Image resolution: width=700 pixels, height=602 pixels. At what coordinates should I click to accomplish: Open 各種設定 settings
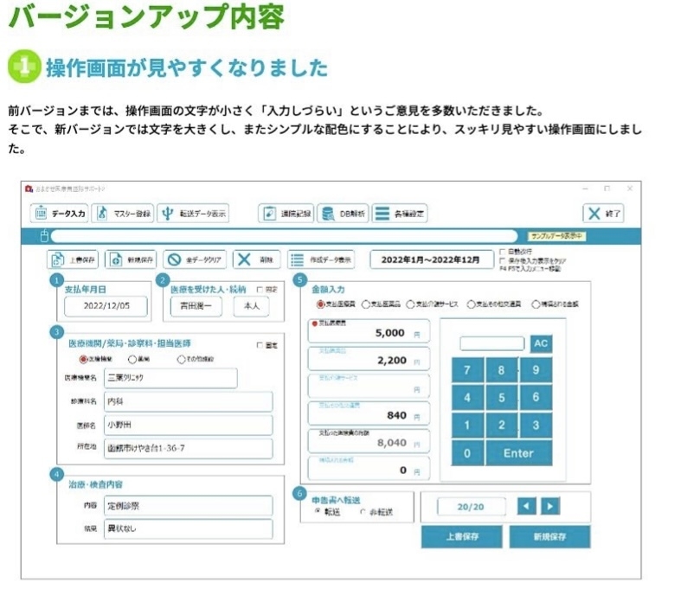point(400,213)
